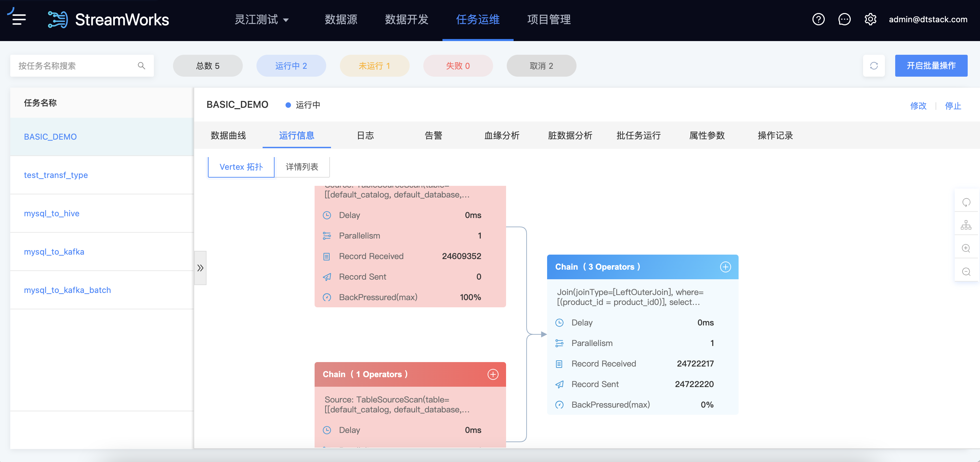Viewport: 980px width, 462px height.
Task: Expand the Chain (3 Operators) plus icon
Action: point(726,267)
